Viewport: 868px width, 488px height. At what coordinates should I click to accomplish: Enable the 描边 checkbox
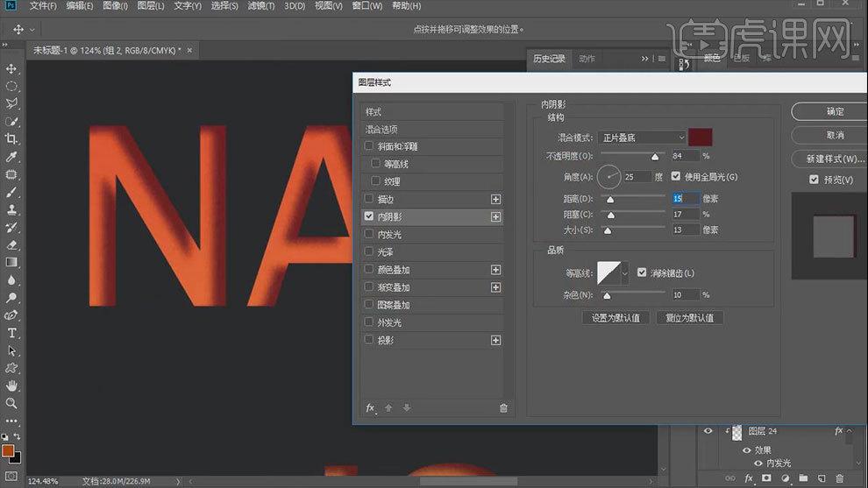tap(369, 199)
